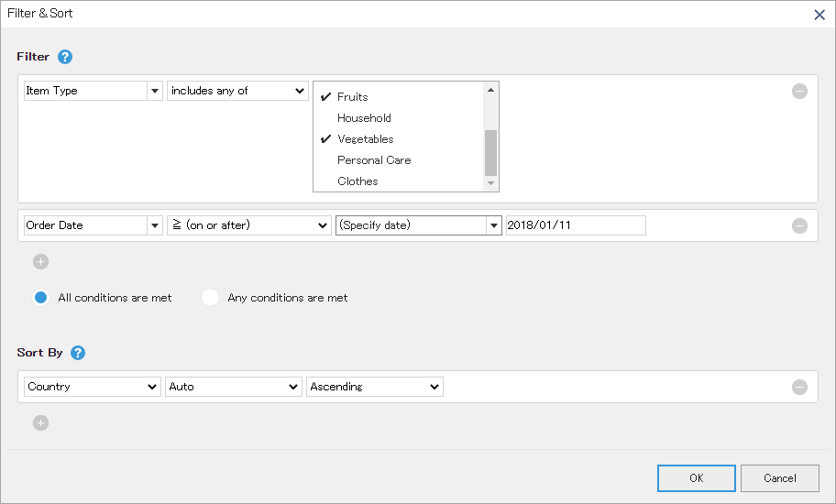Open the includes any of operator dropdown
The height and width of the screenshot is (504, 836).
pos(237,91)
